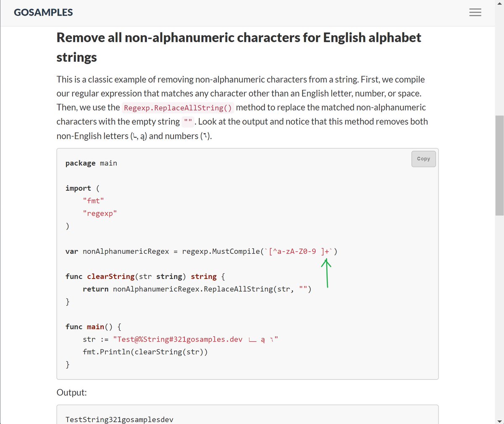Screen dimensions: 504x424
Task: Click the Test@%String#321gosamples.dev string literal
Action: (x=196, y=339)
